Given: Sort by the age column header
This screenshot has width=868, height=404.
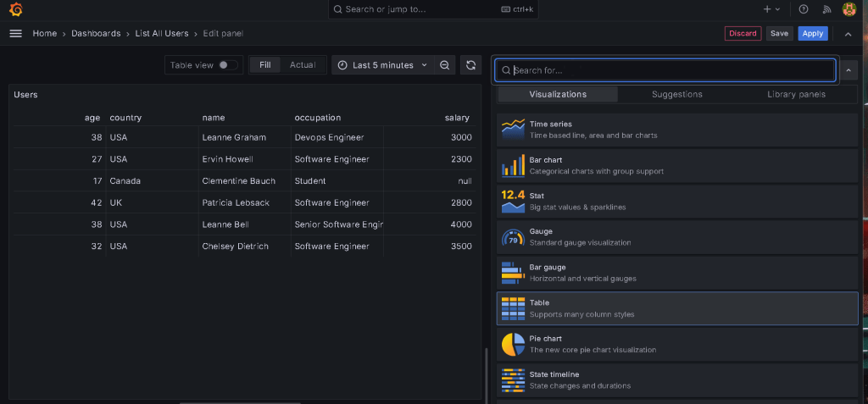Looking at the screenshot, I should click(x=92, y=118).
